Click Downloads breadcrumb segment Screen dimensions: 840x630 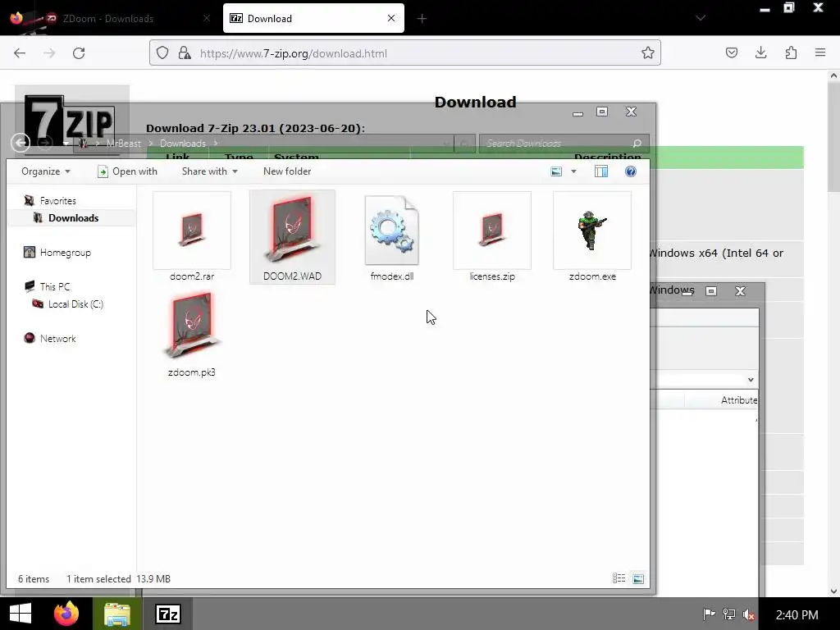183,143
